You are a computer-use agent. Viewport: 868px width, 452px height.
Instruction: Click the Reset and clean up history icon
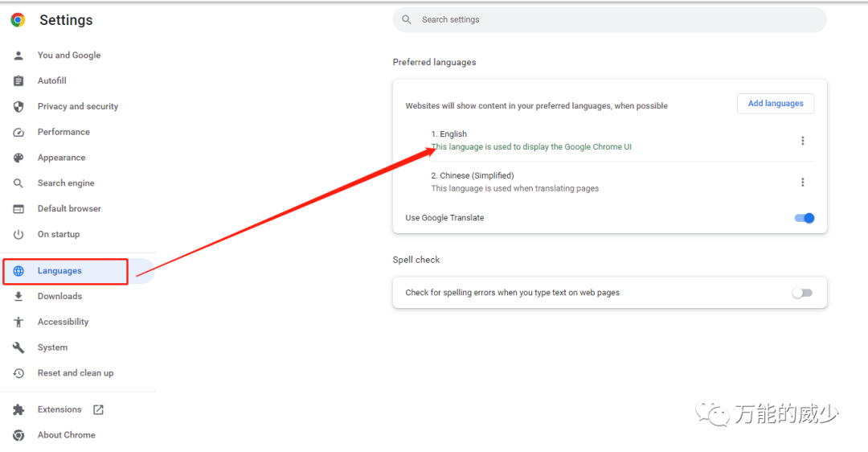[x=18, y=373]
